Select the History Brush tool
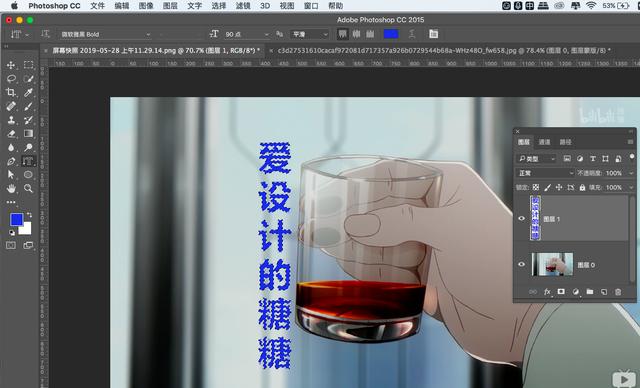 [x=28, y=120]
